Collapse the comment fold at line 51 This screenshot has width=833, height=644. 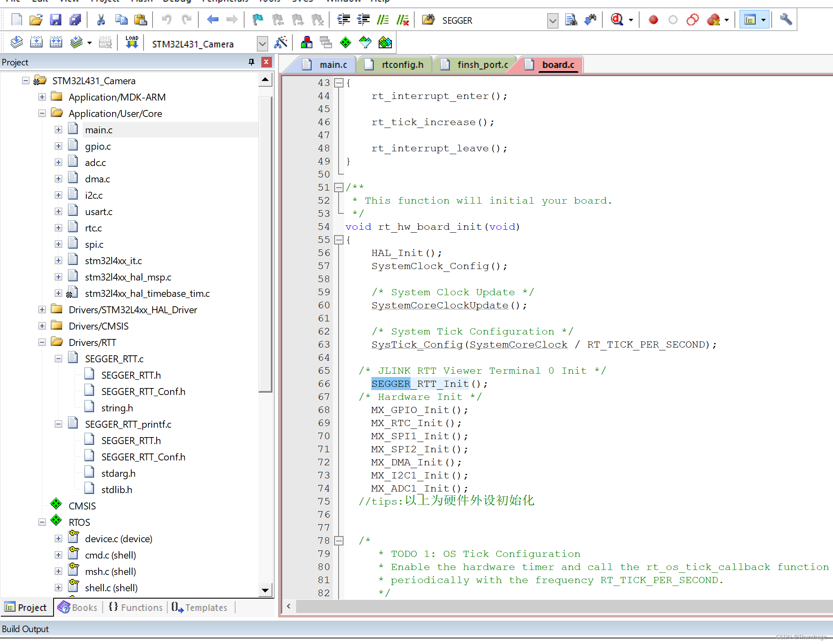339,188
